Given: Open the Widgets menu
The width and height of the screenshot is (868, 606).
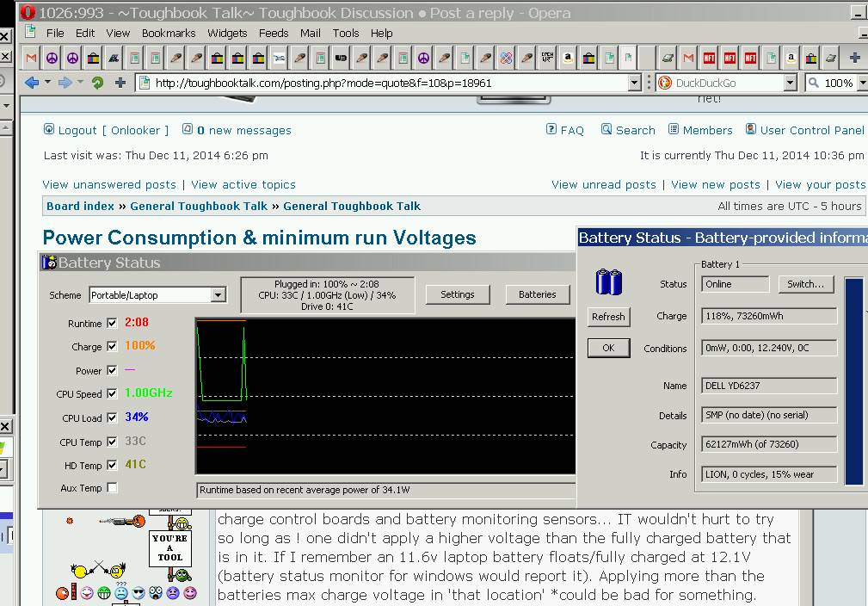Looking at the screenshot, I should (x=227, y=34).
